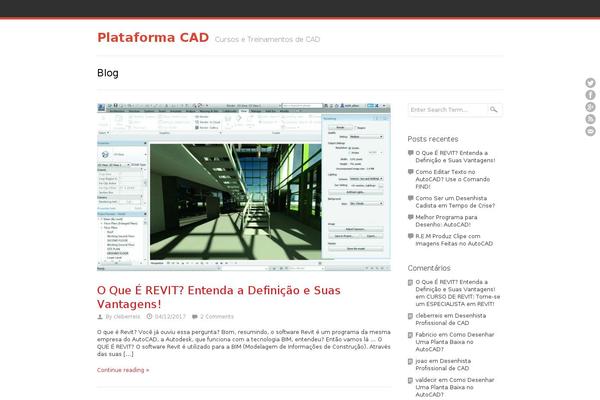Click the search magnifier icon

[494, 109]
